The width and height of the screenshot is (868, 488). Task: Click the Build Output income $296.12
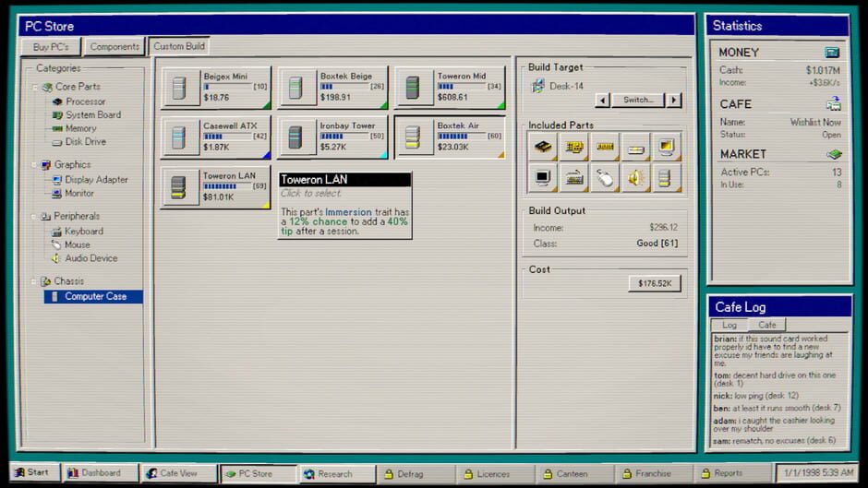coord(663,228)
